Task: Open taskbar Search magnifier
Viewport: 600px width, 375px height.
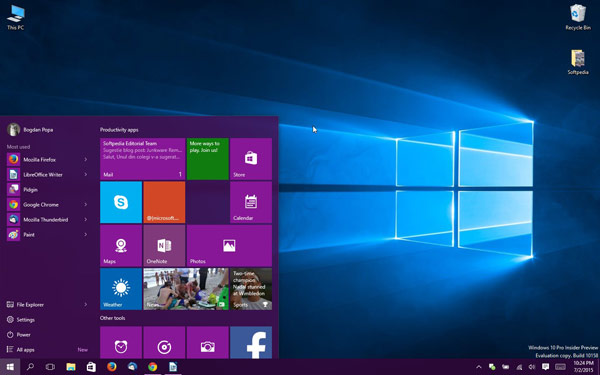Action: 30,367
